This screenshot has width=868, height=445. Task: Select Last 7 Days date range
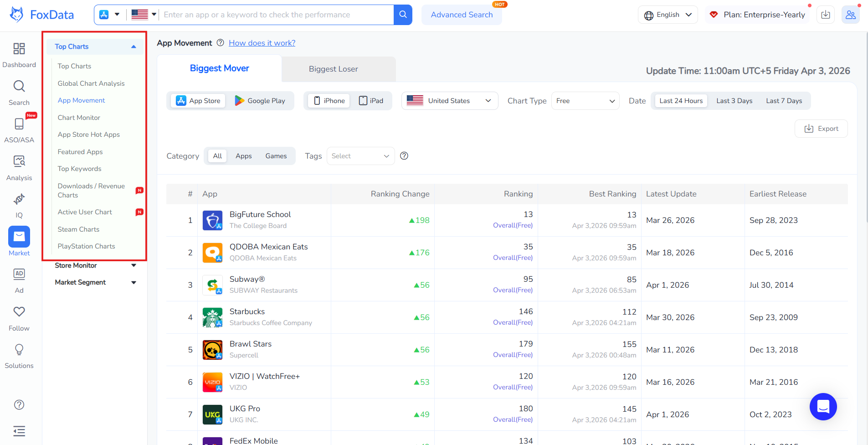(x=784, y=101)
